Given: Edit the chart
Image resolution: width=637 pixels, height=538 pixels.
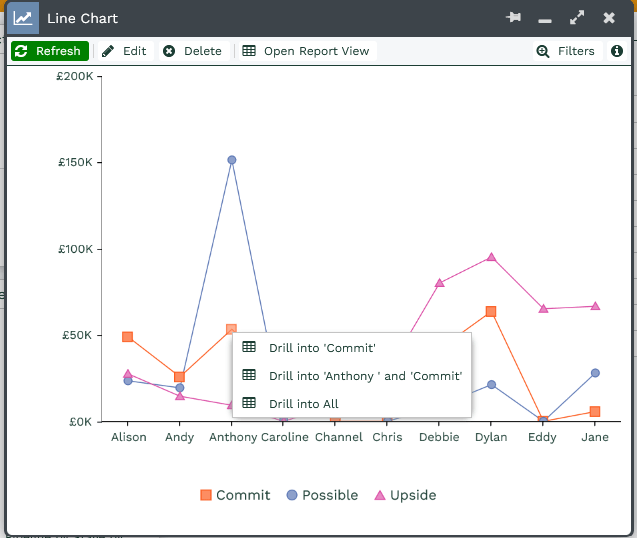Looking at the screenshot, I should pos(124,51).
